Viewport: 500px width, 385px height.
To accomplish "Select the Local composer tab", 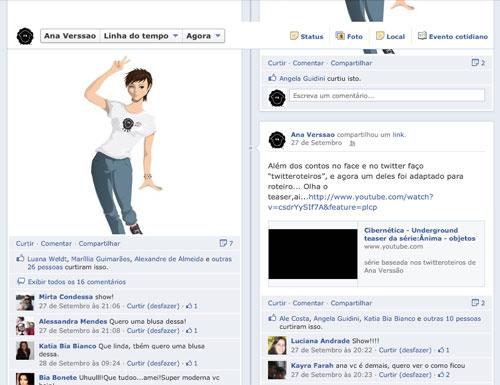I will (390, 36).
